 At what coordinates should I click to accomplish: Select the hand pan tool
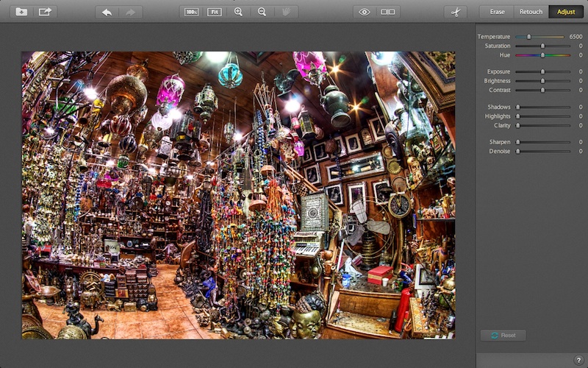pyautogui.click(x=286, y=12)
